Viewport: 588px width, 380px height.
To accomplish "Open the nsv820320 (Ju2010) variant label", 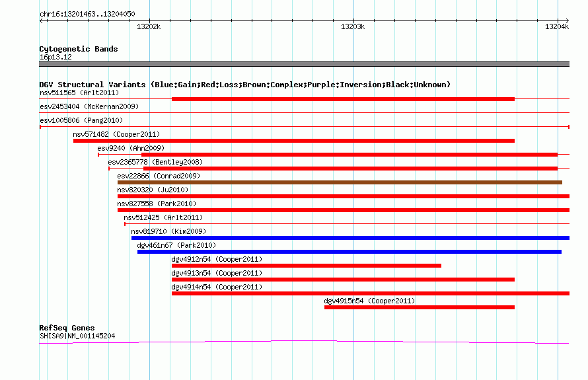I will (x=153, y=190).
